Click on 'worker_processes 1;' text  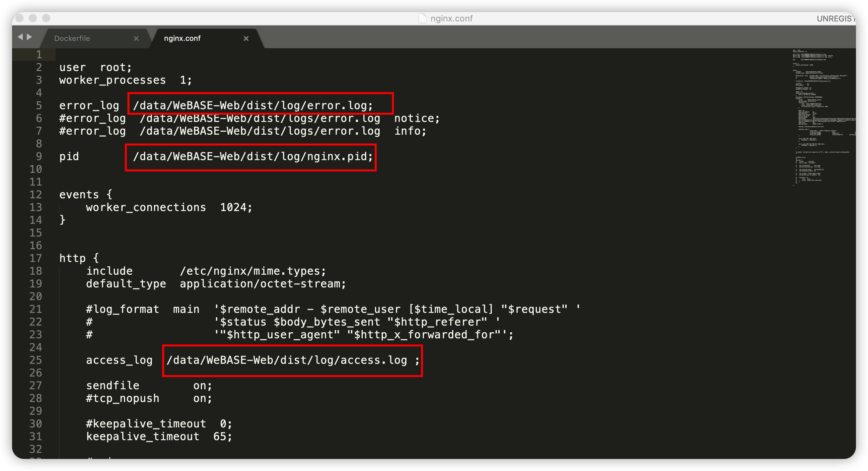(x=125, y=80)
